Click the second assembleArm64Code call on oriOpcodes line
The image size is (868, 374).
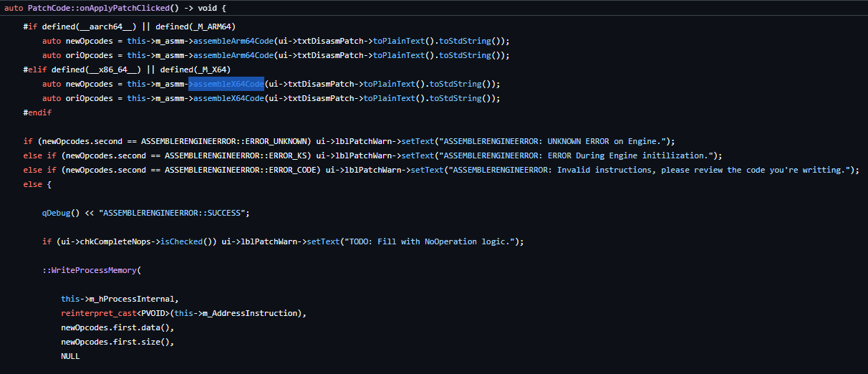coord(233,55)
